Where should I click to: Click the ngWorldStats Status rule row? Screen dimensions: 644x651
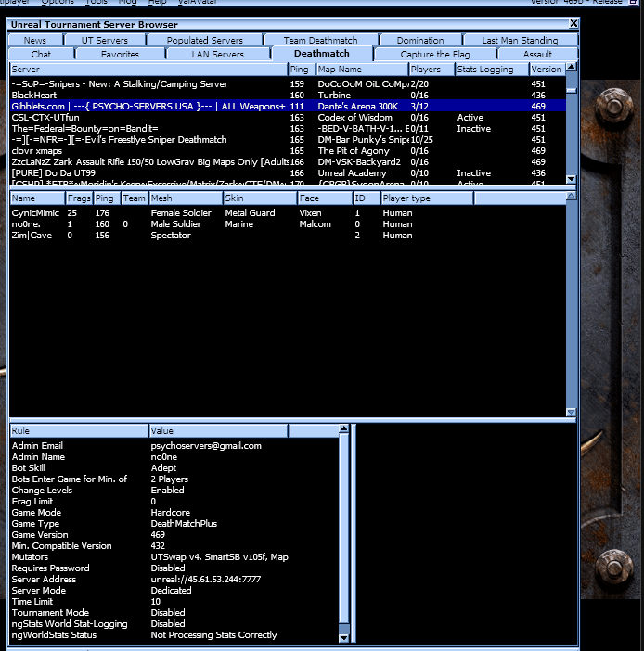click(x=174, y=635)
